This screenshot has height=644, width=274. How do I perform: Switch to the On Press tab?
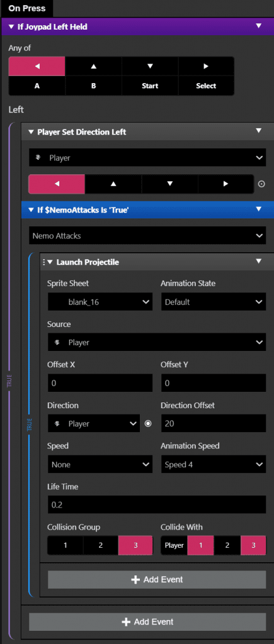click(x=26, y=8)
